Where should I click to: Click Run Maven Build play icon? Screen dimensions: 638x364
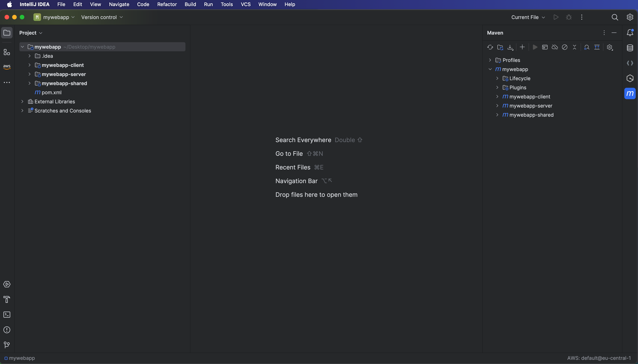(535, 47)
